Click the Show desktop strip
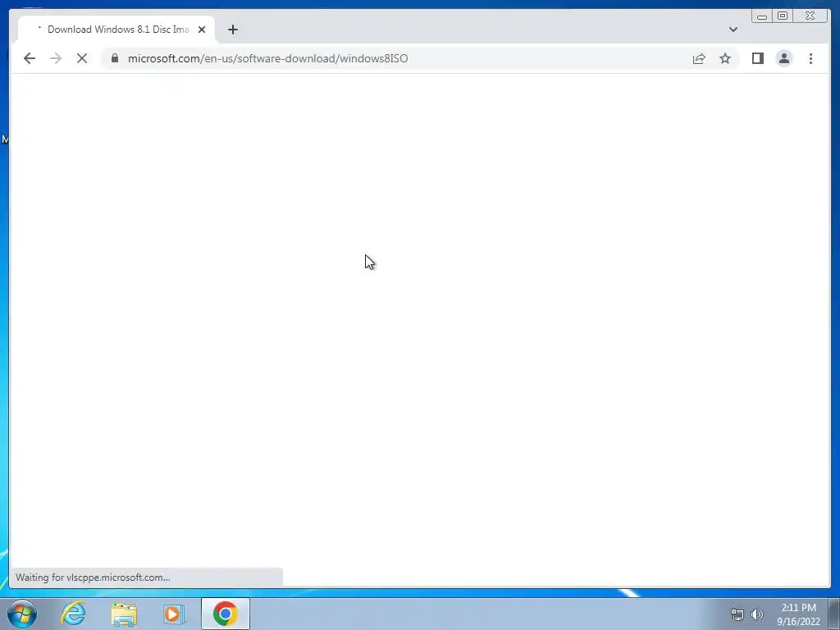The height and width of the screenshot is (630, 840). pos(834,614)
